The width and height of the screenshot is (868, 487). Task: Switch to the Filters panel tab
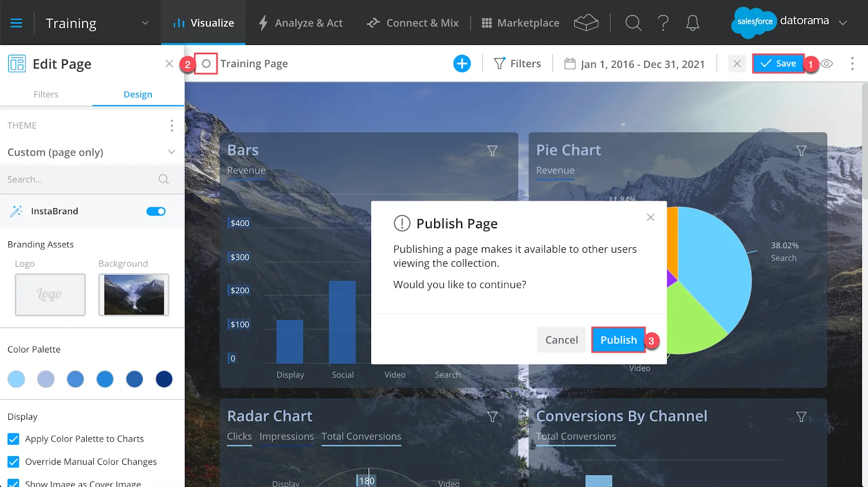pos(46,94)
